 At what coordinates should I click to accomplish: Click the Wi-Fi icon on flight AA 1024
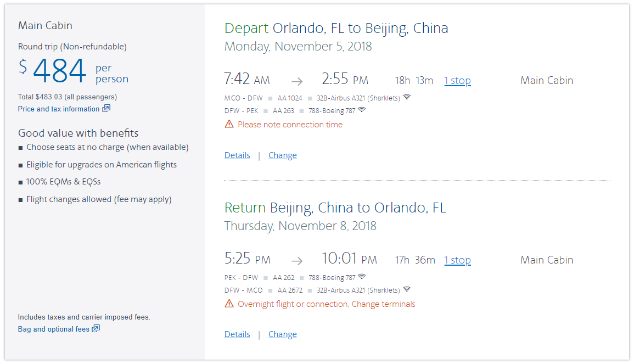(x=407, y=97)
